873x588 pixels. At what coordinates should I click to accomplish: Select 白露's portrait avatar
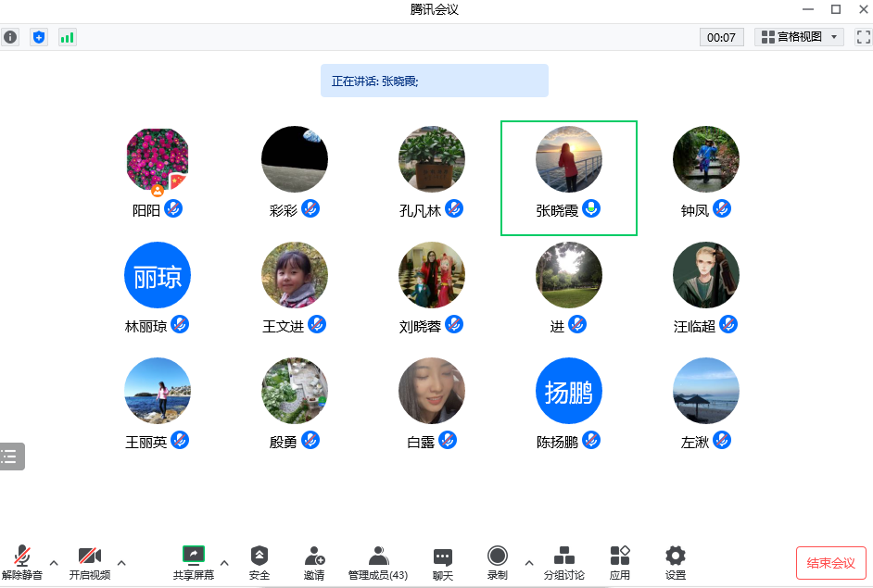click(432, 391)
